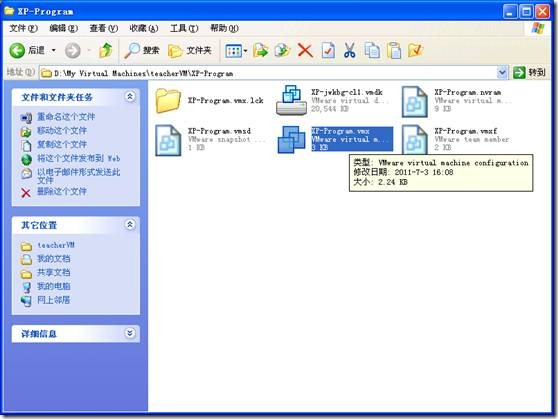Click the rename icon beside 重命名这个文件
Image resolution: width=558 pixels, height=419 pixels.
coord(26,117)
